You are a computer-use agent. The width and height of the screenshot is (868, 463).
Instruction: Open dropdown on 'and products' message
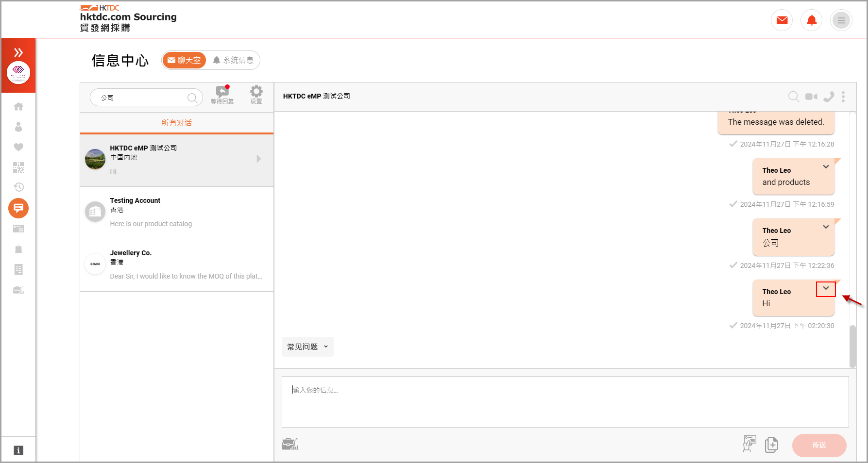pyautogui.click(x=826, y=167)
